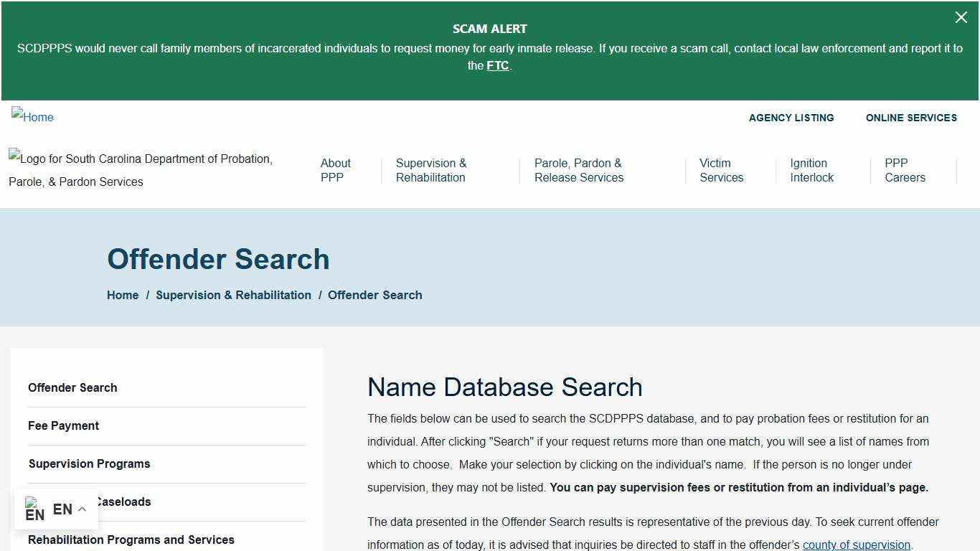Open the Google Translate EN language icon
The image size is (980, 551).
34,509
